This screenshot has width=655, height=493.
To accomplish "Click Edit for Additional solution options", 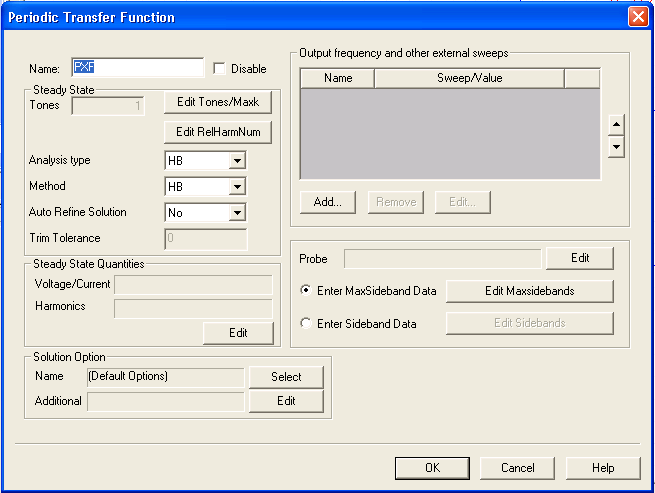I will 286,401.
